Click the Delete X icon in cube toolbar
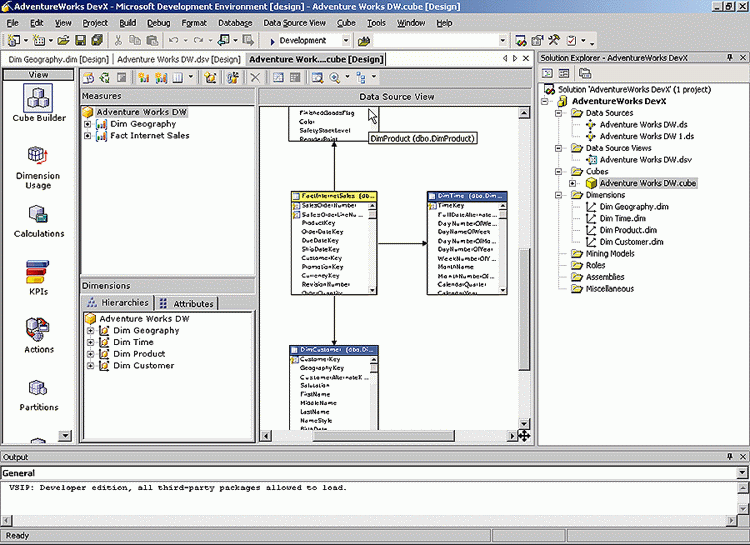Image resolution: width=750 pixels, height=545 pixels. pyautogui.click(x=255, y=78)
